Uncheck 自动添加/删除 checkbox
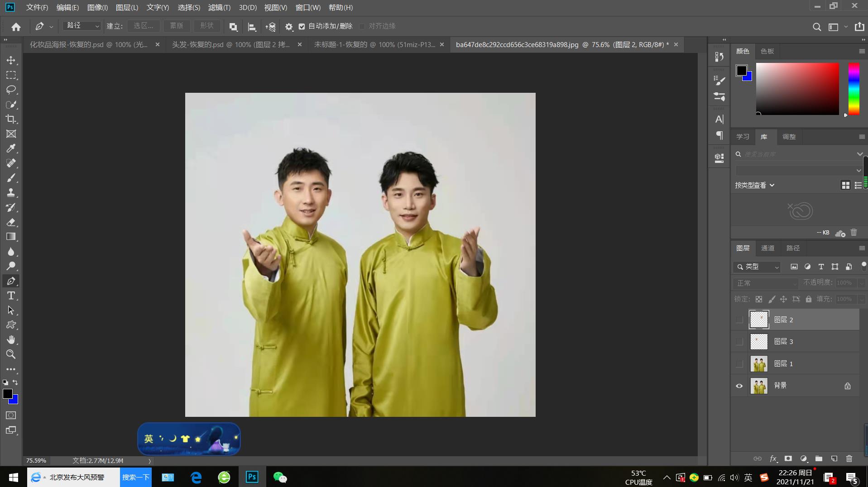The width and height of the screenshot is (868, 487). (x=302, y=26)
